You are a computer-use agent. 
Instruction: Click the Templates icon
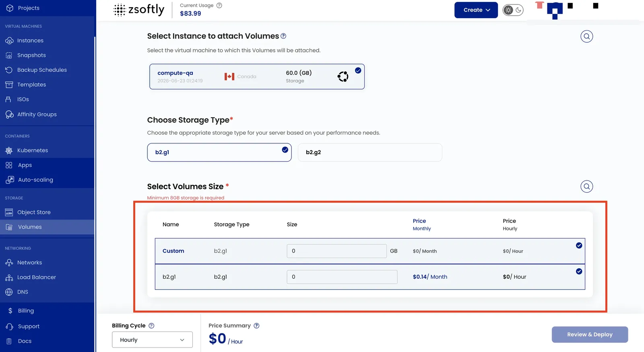[x=9, y=85]
